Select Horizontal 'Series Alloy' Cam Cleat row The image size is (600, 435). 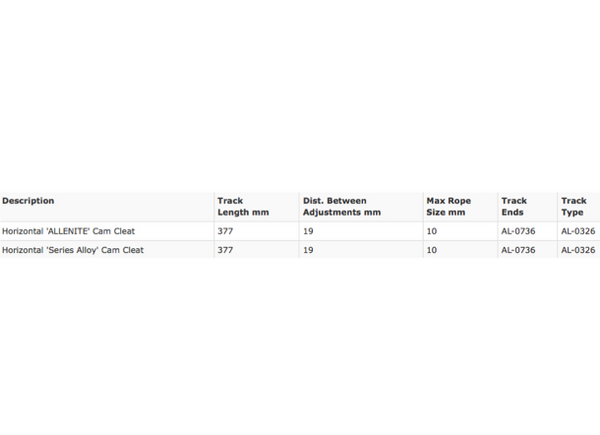click(x=300, y=250)
